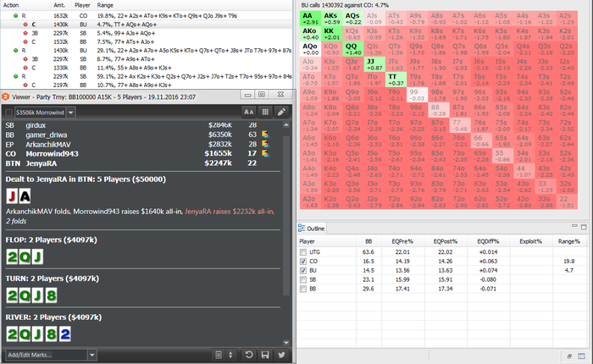Image resolution: width=593 pixels, height=364 pixels.
Task: Click BU EQDiff% value +0.074
Action: [x=488, y=271]
